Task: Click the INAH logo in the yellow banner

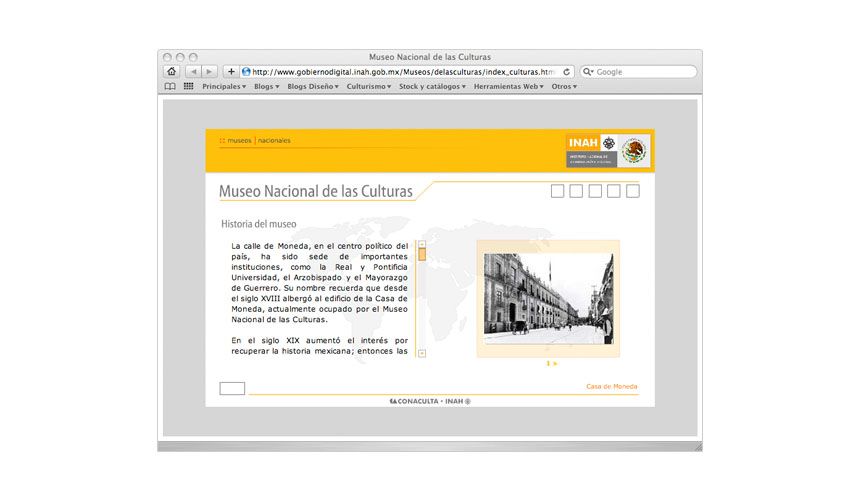Action: [592, 150]
